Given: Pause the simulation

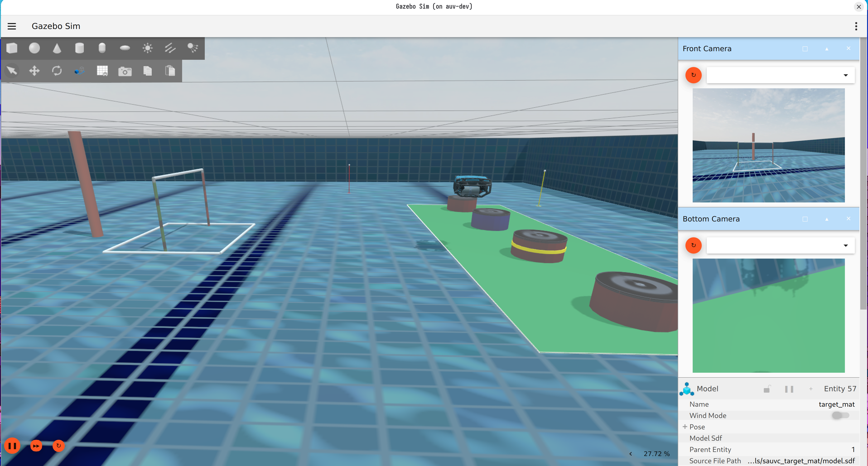Looking at the screenshot, I should 12,445.
